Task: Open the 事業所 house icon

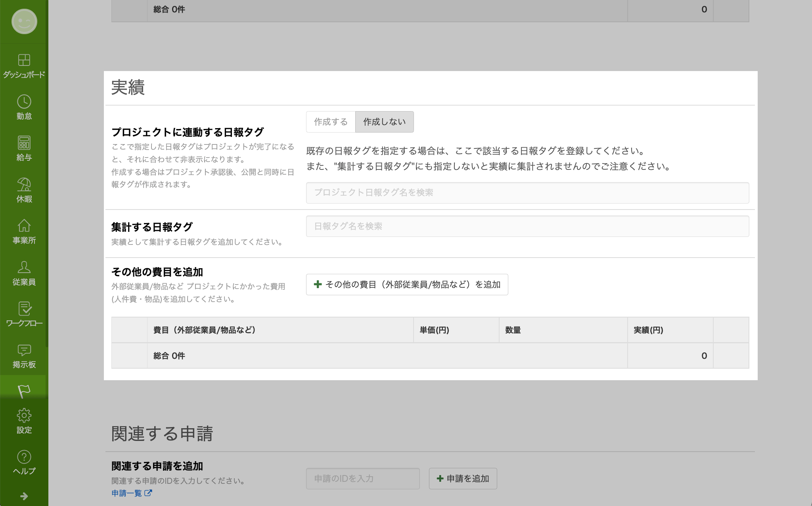Action: click(x=24, y=226)
